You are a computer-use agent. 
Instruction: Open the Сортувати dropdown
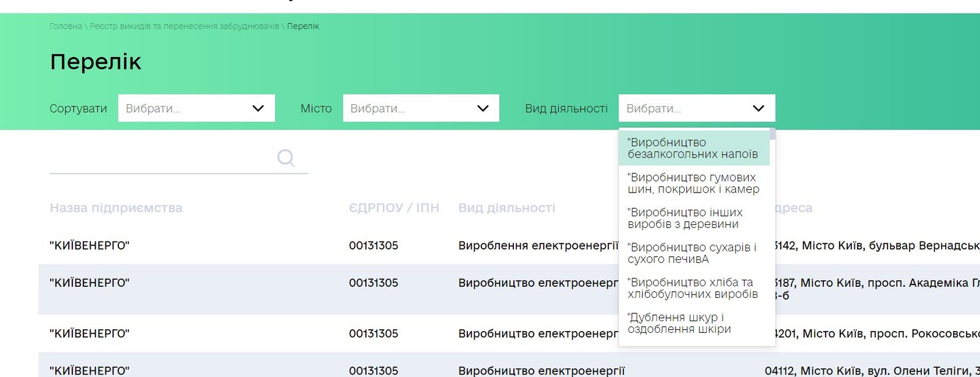[x=196, y=109]
